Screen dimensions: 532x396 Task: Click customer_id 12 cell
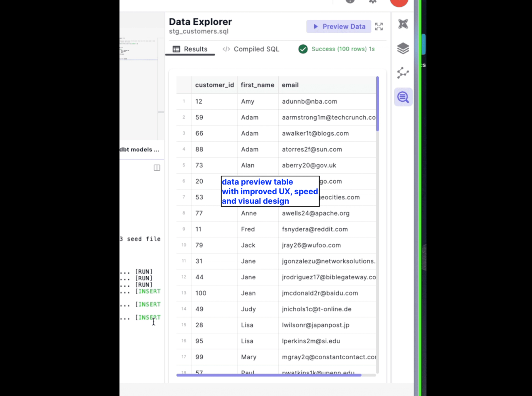coord(215,102)
